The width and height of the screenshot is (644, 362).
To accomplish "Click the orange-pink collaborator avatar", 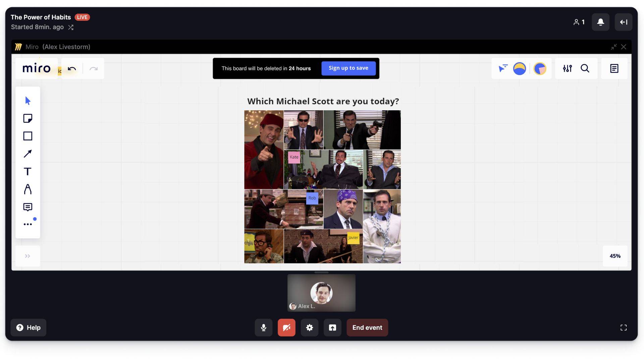I will 540,69.
